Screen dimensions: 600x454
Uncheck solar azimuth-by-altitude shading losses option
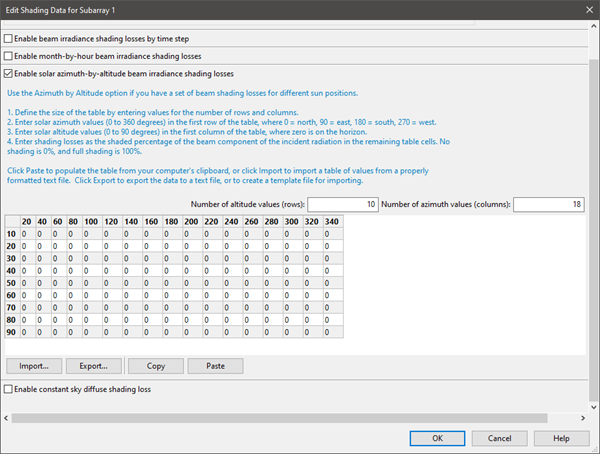click(10, 73)
